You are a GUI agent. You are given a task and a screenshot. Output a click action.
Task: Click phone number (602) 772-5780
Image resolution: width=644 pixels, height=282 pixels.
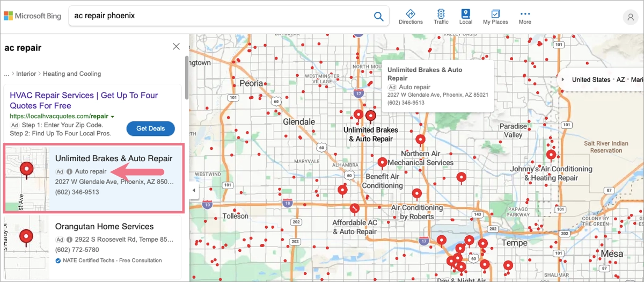[x=77, y=250]
